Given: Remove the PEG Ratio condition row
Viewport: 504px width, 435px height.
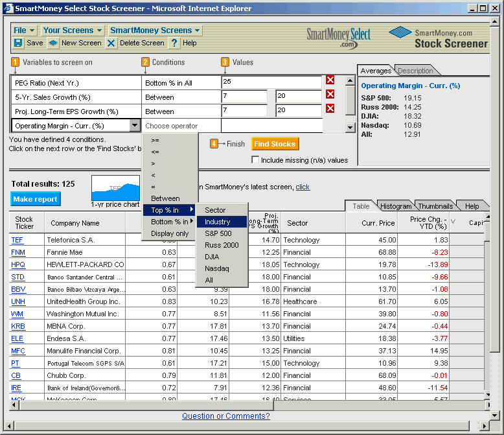Looking at the screenshot, I should (x=330, y=80).
